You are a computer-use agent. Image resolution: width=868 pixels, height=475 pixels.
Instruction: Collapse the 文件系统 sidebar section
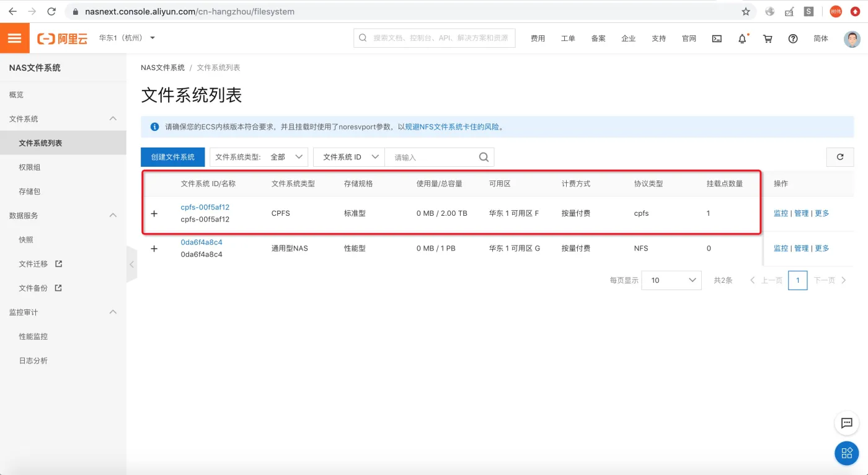pyautogui.click(x=113, y=118)
